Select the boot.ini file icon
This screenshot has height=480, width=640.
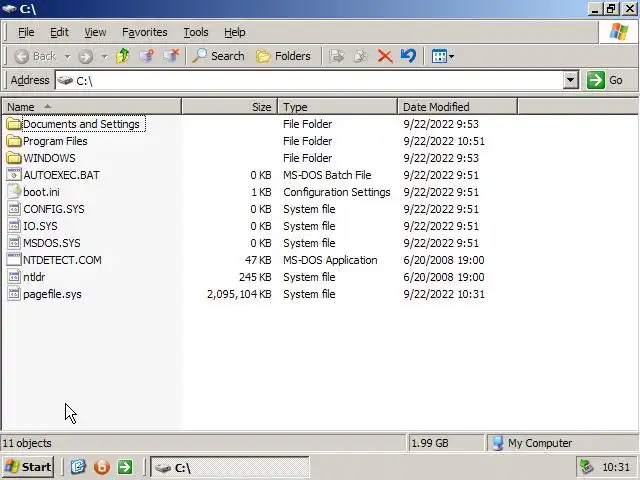[14, 192]
